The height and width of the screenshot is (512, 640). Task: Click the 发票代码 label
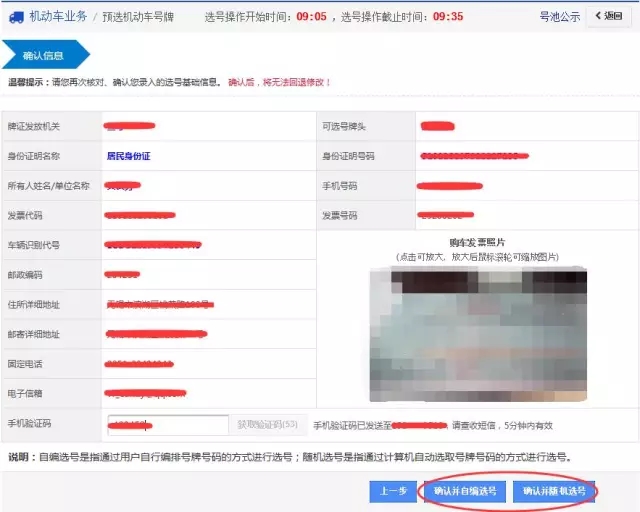click(25, 216)
